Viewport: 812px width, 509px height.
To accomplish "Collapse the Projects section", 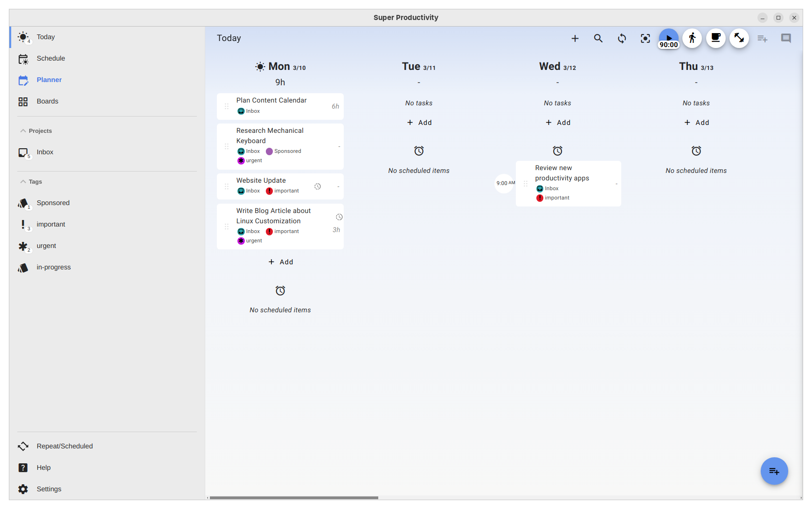I will click(x=36, y=131).
